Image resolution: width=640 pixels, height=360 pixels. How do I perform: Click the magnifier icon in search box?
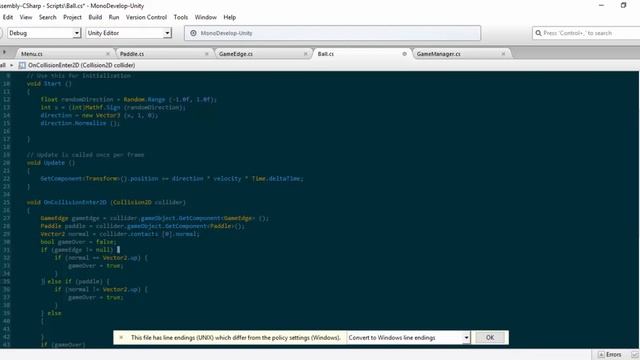point(538,33)
